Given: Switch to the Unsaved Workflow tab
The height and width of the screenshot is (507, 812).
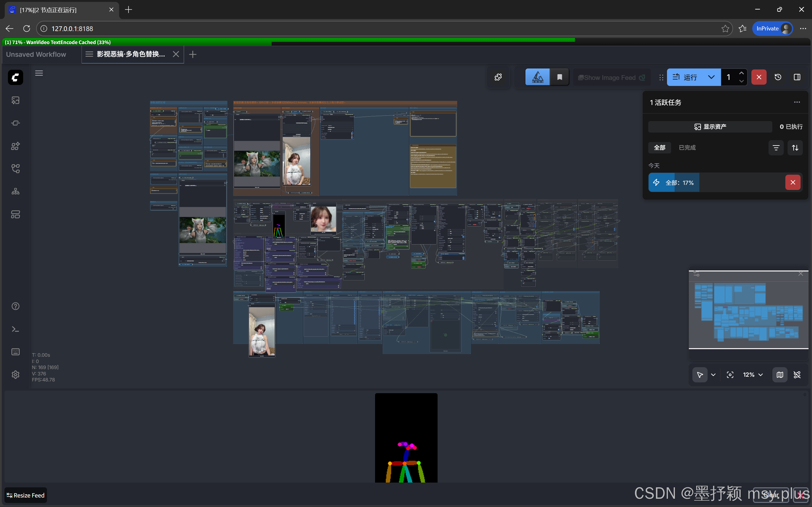Looking at the screenshot, I should pyautogui.click(x=36, y=54).
